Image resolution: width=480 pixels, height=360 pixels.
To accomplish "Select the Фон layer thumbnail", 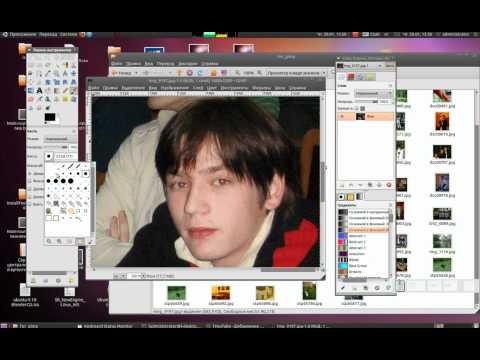I will [360, 116].
